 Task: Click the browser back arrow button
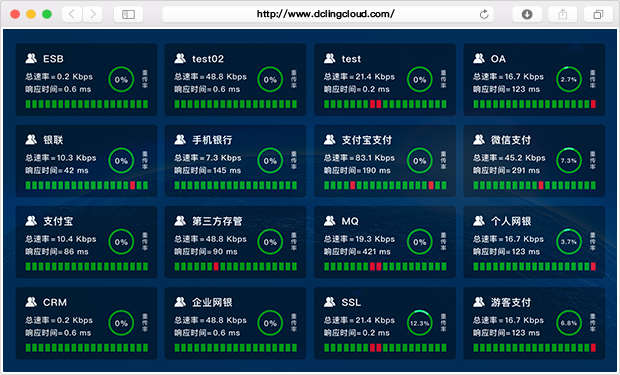(x=72, y=15)
